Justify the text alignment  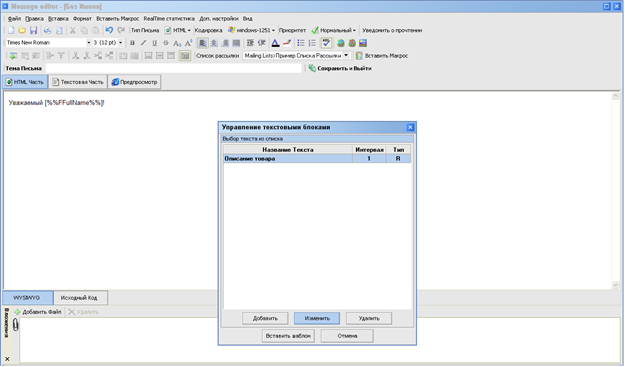click(236, 43)
